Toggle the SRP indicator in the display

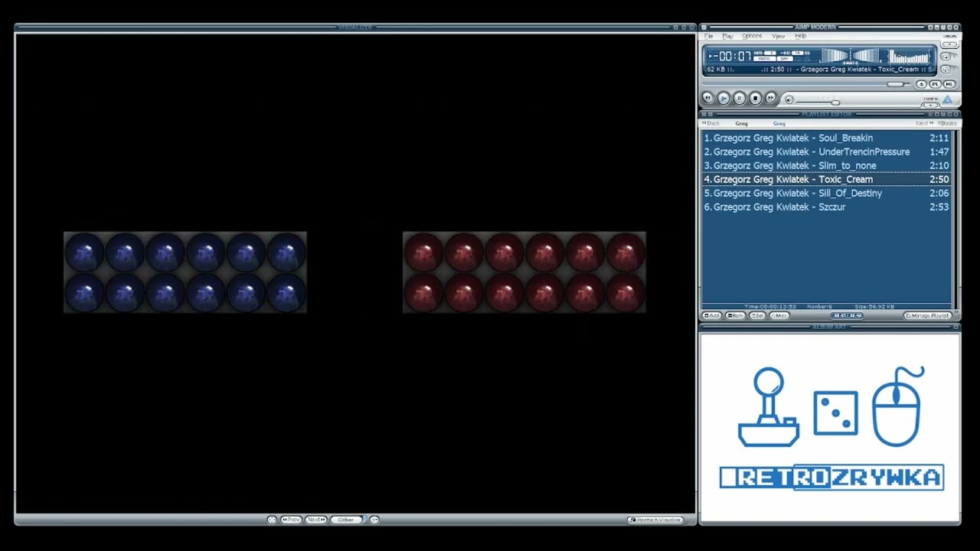(785, 59)
